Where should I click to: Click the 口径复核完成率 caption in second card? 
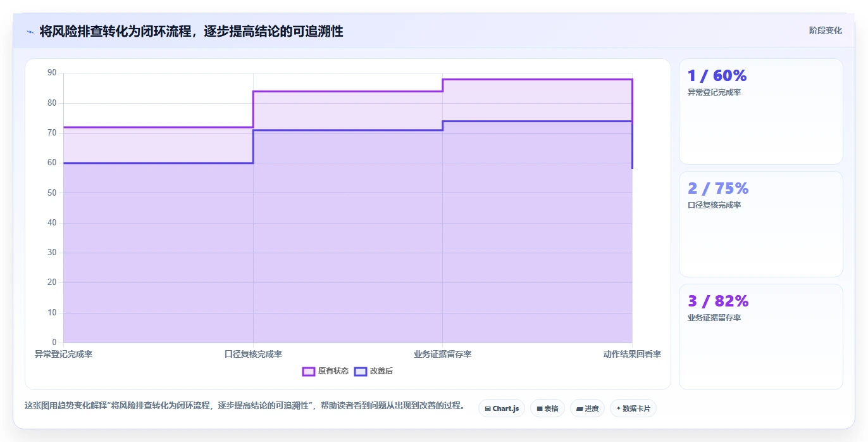tap(714, 205)
